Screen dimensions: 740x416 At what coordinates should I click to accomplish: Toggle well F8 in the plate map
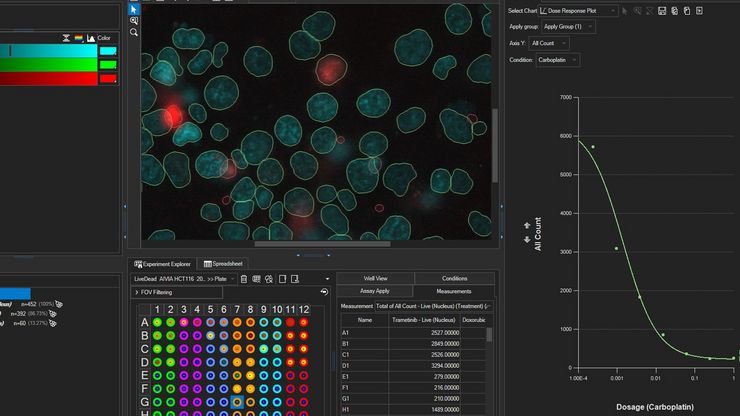tap(250, 389)
